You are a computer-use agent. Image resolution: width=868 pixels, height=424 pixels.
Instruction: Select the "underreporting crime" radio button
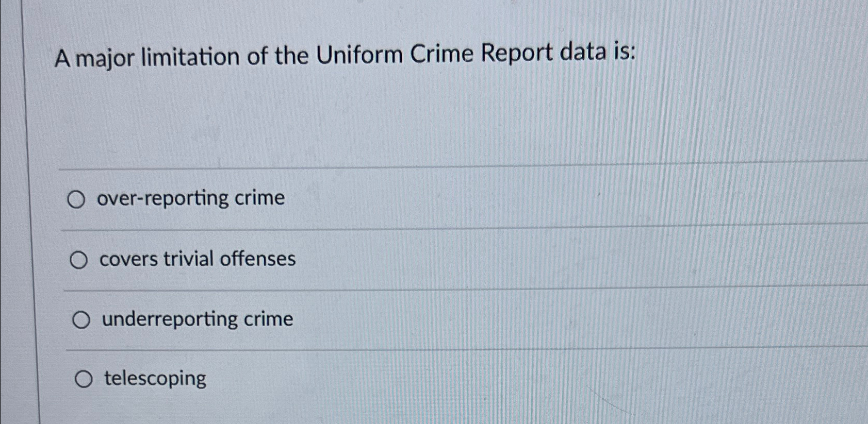pos(81,320)
